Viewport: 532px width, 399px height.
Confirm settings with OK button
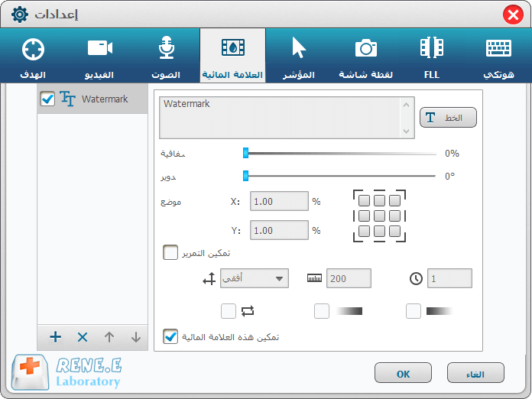point(403,373)
